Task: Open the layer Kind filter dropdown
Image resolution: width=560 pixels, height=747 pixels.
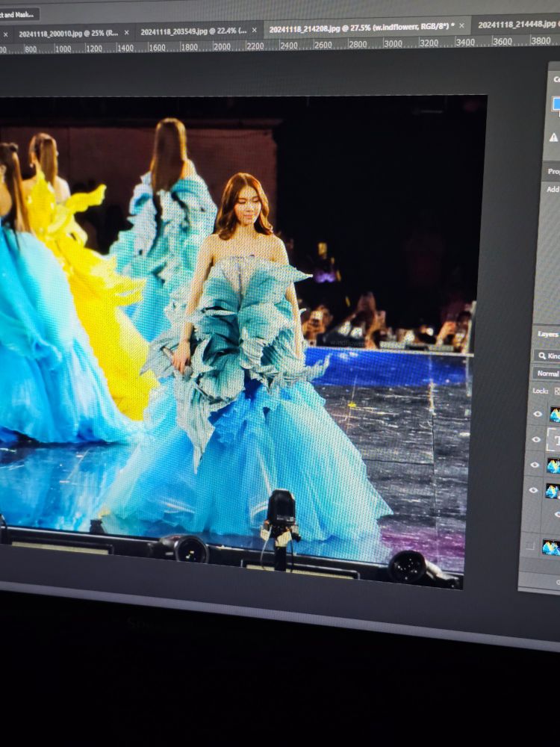Action: [x=547, y=356]
